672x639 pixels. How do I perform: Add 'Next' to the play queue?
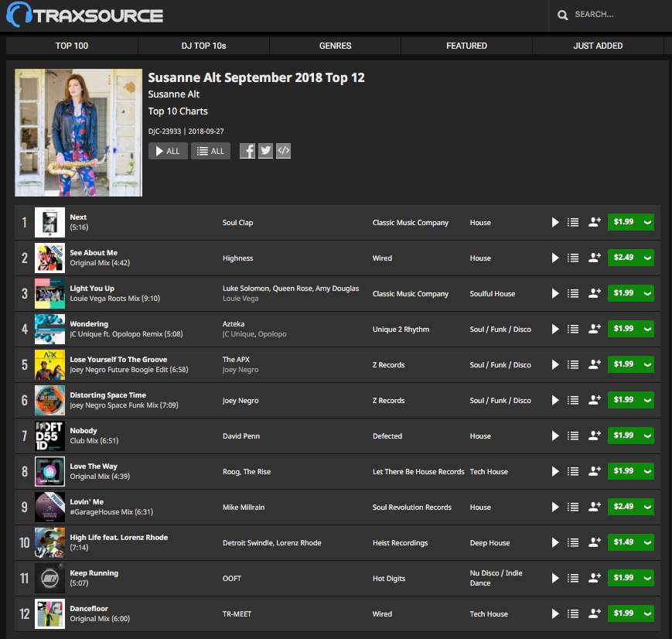click(x=573, y=222)
